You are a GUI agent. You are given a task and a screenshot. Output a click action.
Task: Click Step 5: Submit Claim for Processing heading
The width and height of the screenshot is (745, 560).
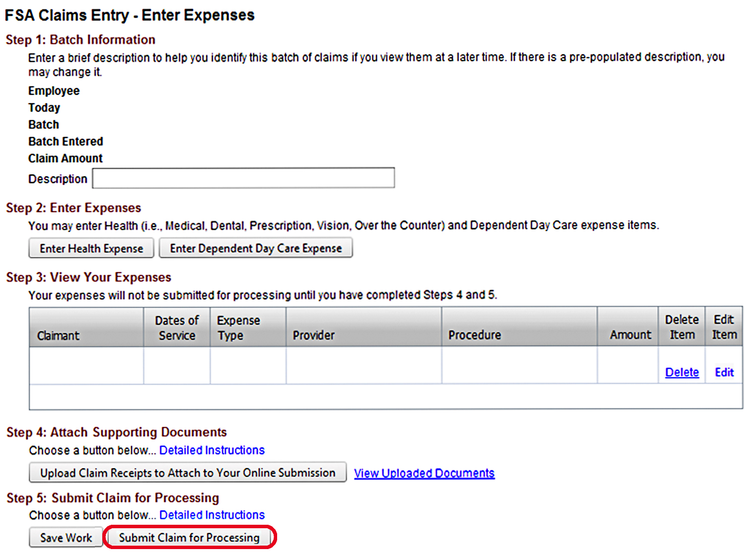click(113, 497)
